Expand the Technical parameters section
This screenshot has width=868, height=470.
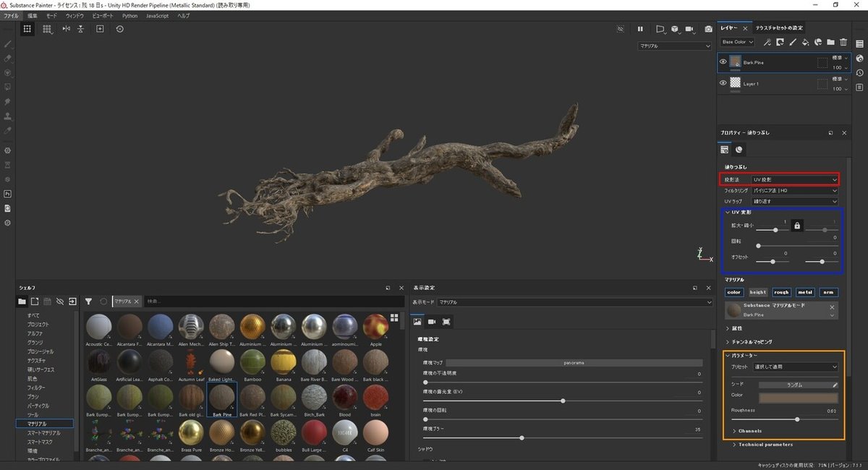coord(765,445)
